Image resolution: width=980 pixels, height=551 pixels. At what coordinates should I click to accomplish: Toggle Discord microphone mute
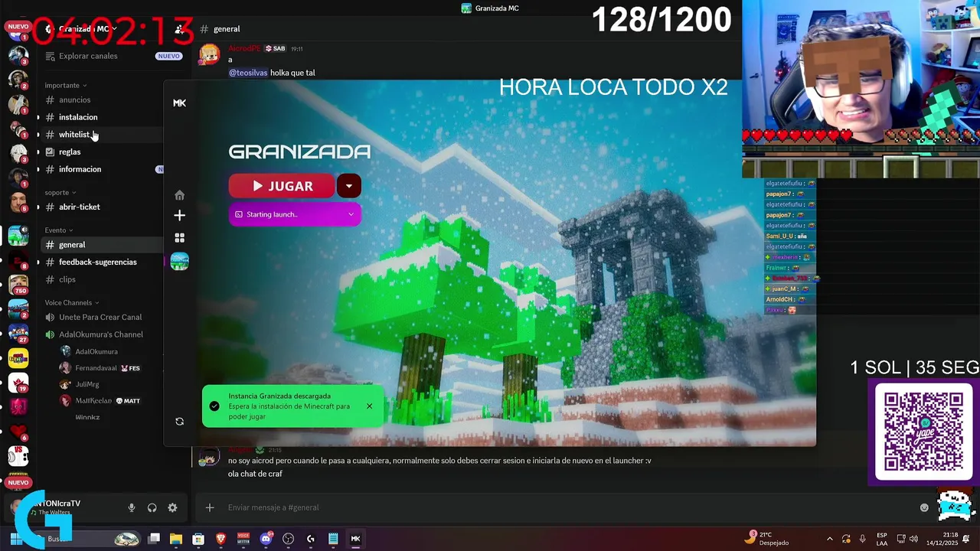pyautogui.click(x=132, y=507)
